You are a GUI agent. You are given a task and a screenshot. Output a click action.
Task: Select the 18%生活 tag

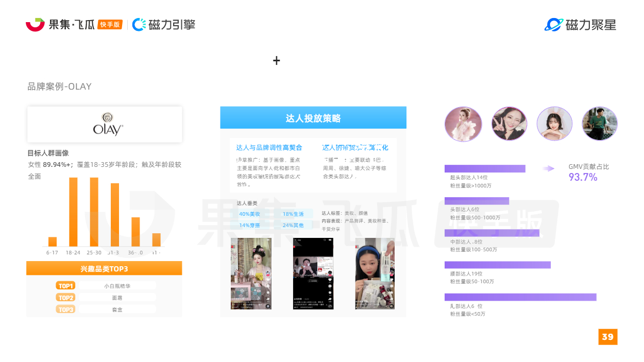[x=293, y=214]
